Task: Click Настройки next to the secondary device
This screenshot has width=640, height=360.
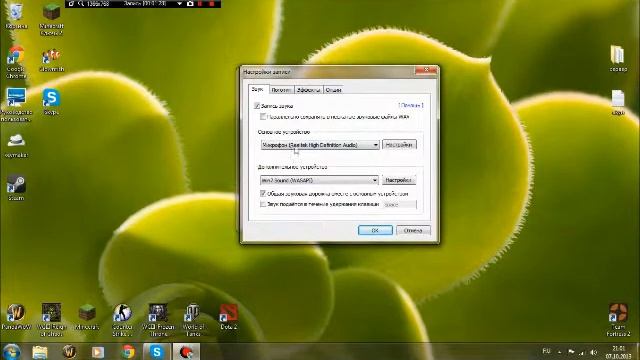Action: click(399, 180)
